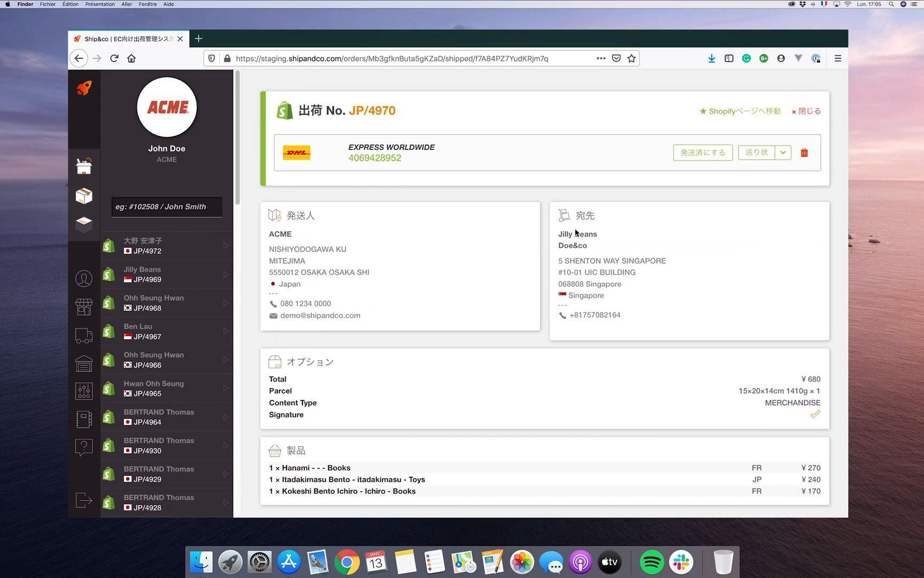The width and height of the screenshot is (924, 578).
Task: Select the Ship&co browser tab
Action: click(128, 39)
